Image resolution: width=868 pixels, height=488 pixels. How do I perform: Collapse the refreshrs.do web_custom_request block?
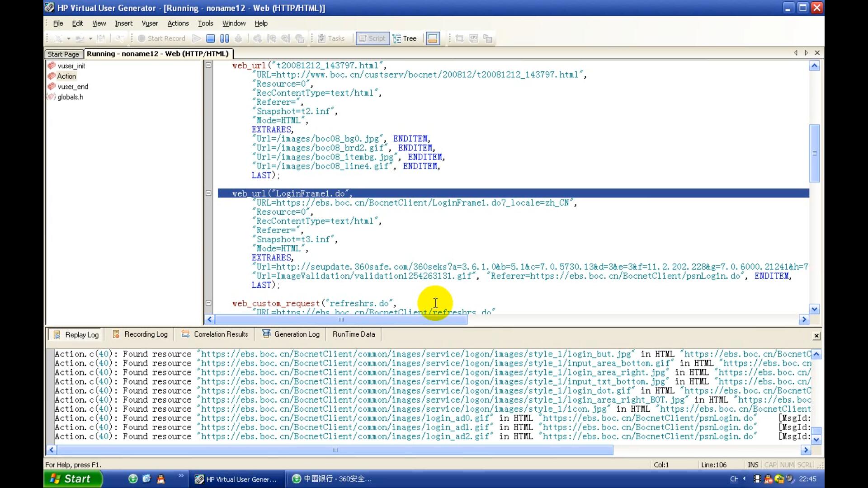(208, 303)
